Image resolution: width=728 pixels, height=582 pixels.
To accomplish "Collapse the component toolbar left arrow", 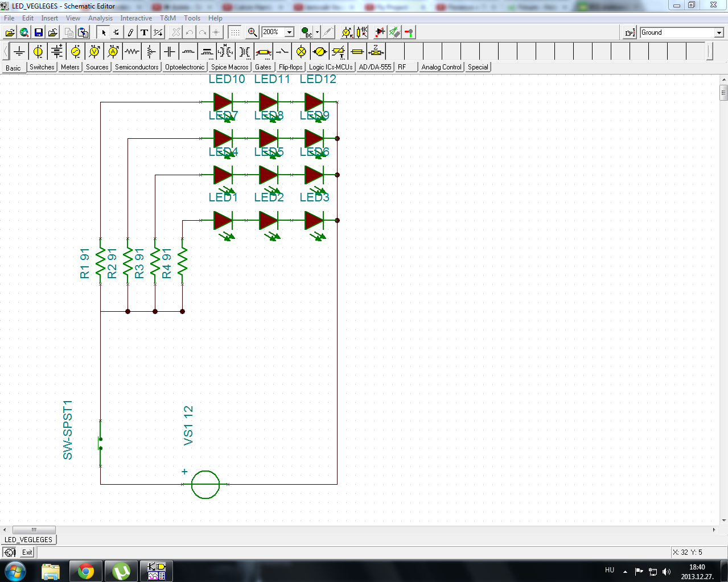I will 6,52.
